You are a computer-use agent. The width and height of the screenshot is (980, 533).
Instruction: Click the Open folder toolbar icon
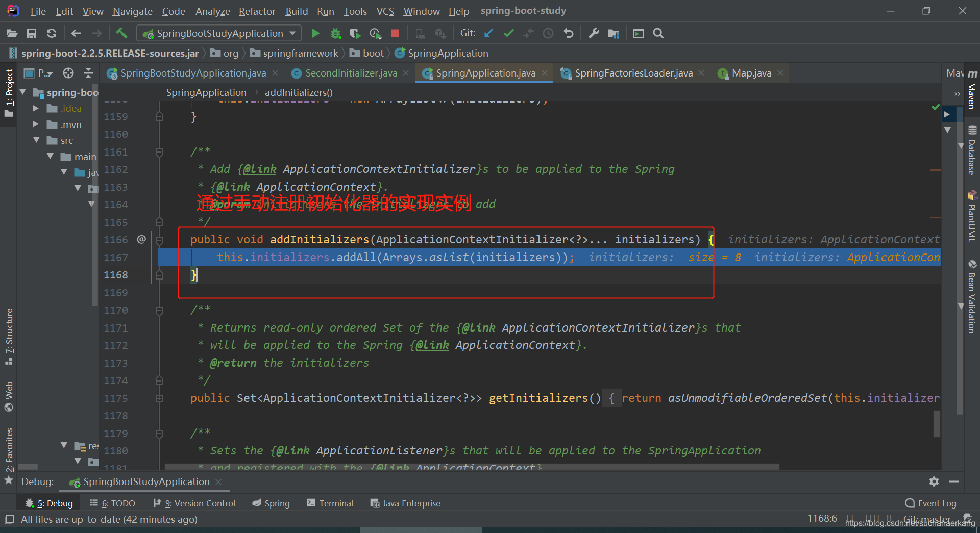tap(12, 33)
